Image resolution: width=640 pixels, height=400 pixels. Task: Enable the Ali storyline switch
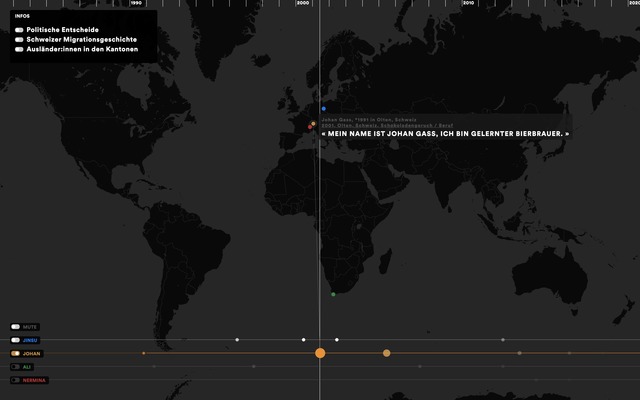[16, 367]
